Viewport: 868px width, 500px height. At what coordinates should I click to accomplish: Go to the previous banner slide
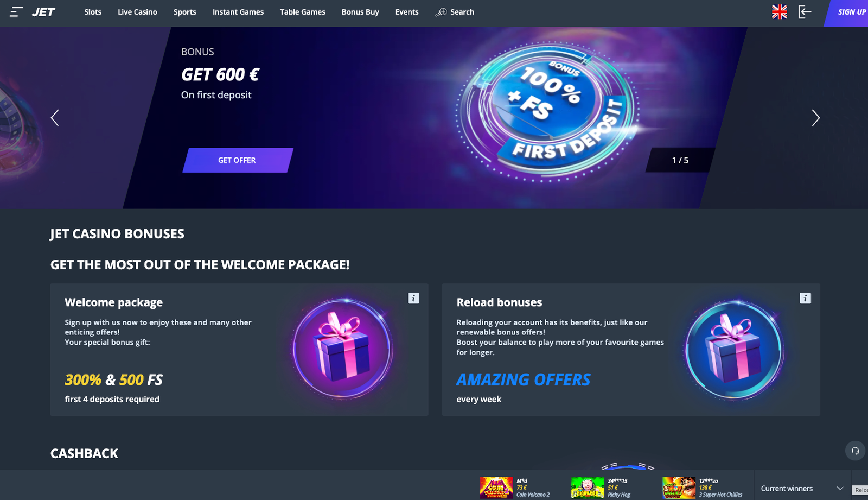click(x=55, y=118)
